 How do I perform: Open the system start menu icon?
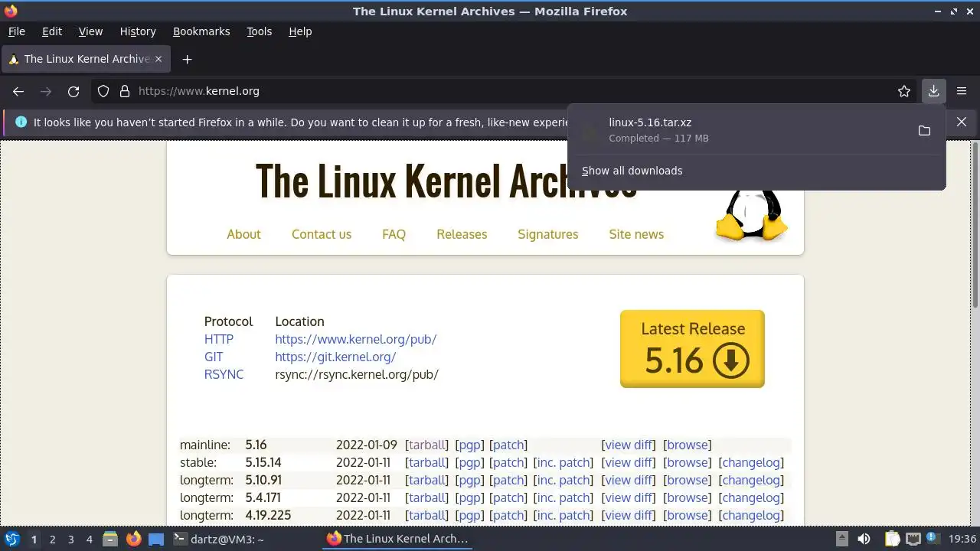12,539
